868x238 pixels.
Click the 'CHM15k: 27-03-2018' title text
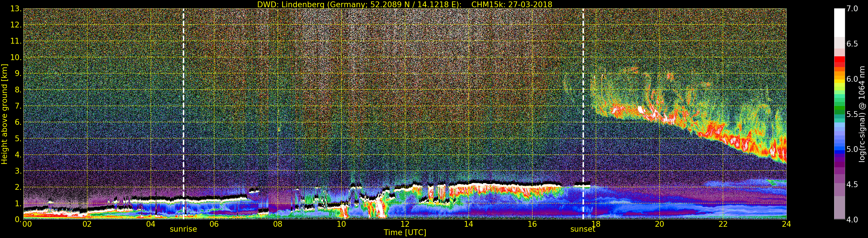coord(512,4)
